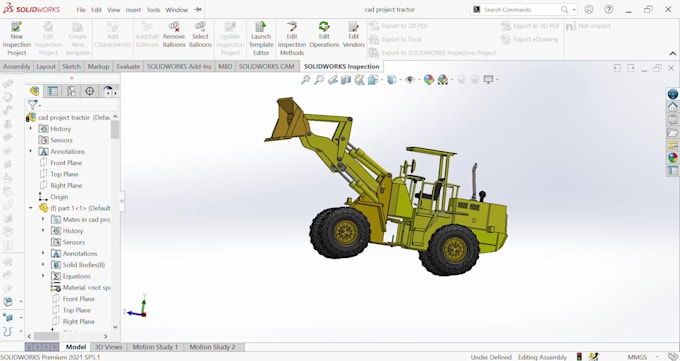680x361 pixels.
Task: Click Zoom to Area magnifier icon
Action: pyautogui.click(x=319, y=79)
